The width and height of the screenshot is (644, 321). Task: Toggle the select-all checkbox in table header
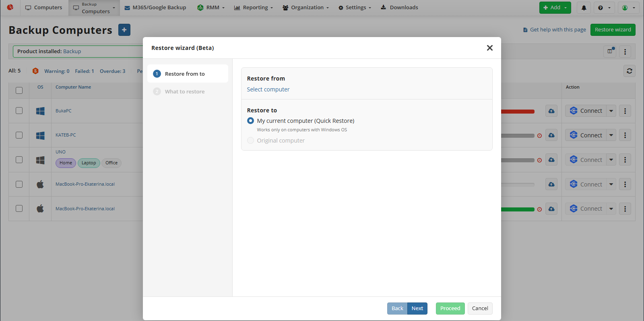click(19, 90)
